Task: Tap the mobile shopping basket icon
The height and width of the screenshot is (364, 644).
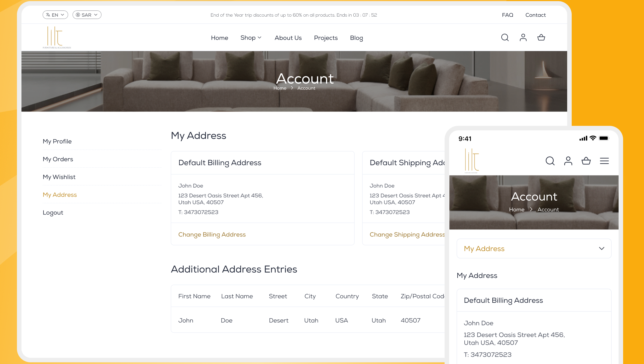Action: tap(586, 161)
